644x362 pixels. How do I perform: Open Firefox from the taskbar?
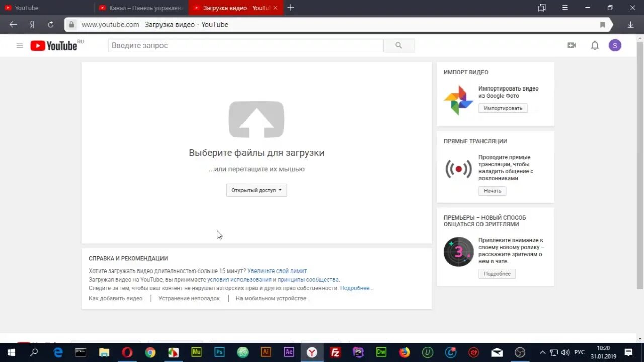click(405, 352)
